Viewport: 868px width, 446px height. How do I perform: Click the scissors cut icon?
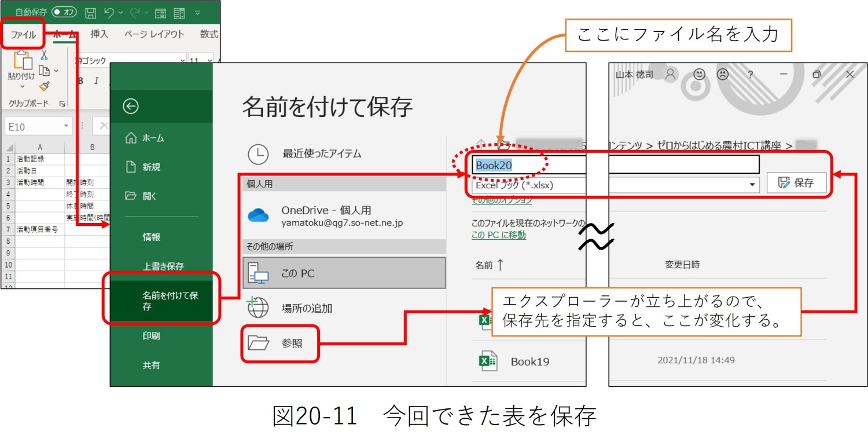pyautogui.click(x=45, y=56)
